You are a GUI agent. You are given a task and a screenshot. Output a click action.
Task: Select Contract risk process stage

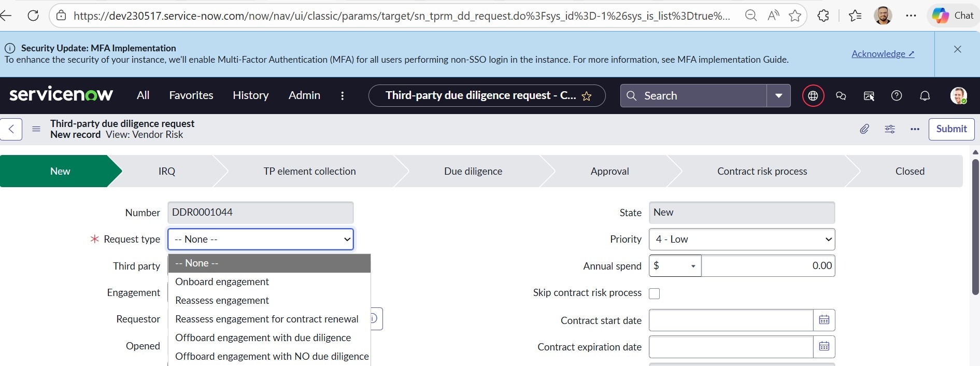point(762,171)
